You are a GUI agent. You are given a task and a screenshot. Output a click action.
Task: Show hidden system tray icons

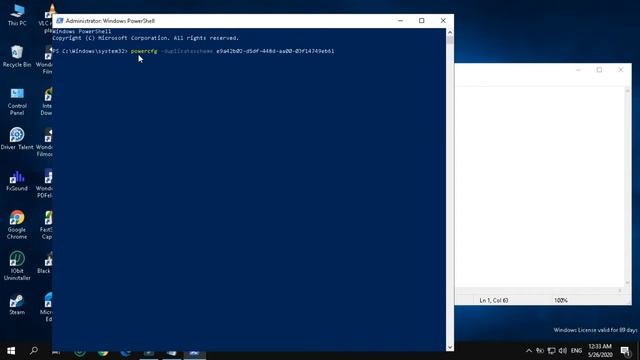click(529, 351)
